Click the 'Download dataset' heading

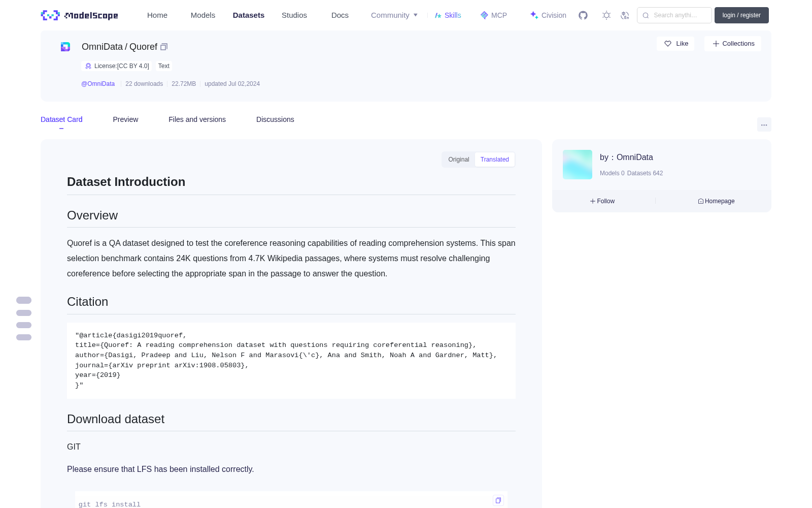[x=116, y=419]
